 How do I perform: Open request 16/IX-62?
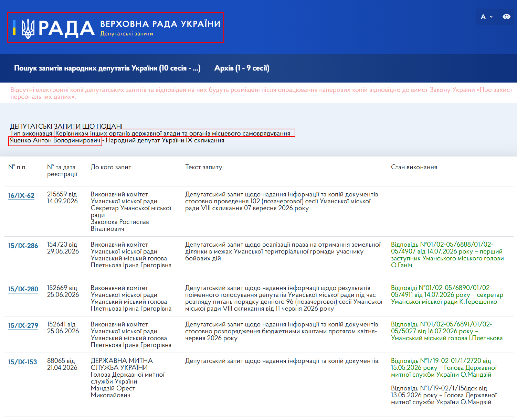point(21,195)
